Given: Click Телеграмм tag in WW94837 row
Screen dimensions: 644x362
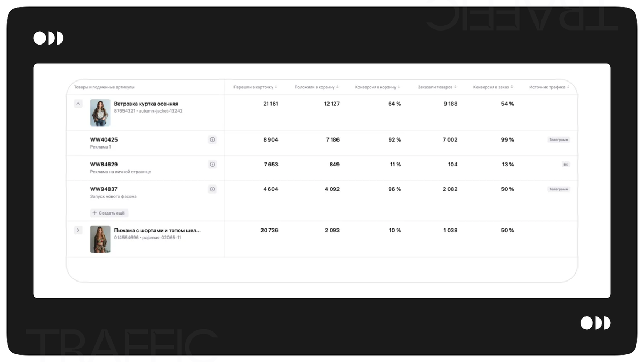Looking at the screenshot, I should click(559, 189).
